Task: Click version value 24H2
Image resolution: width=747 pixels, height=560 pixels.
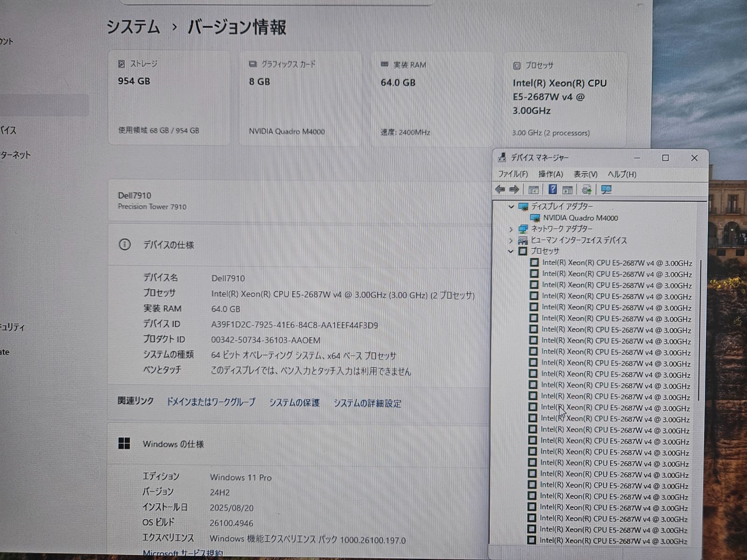Action: pyautogui.click(x=219, y=492)
